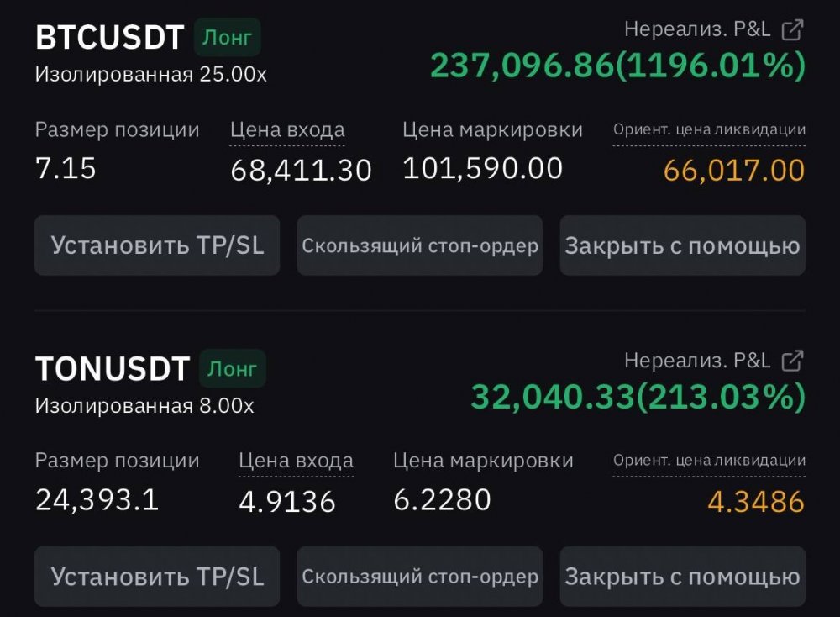Select Изолированная 8.00x leverage label
The height and width of the screenshot is (617, 840).
pyautogui.click(x=144, y=405)
